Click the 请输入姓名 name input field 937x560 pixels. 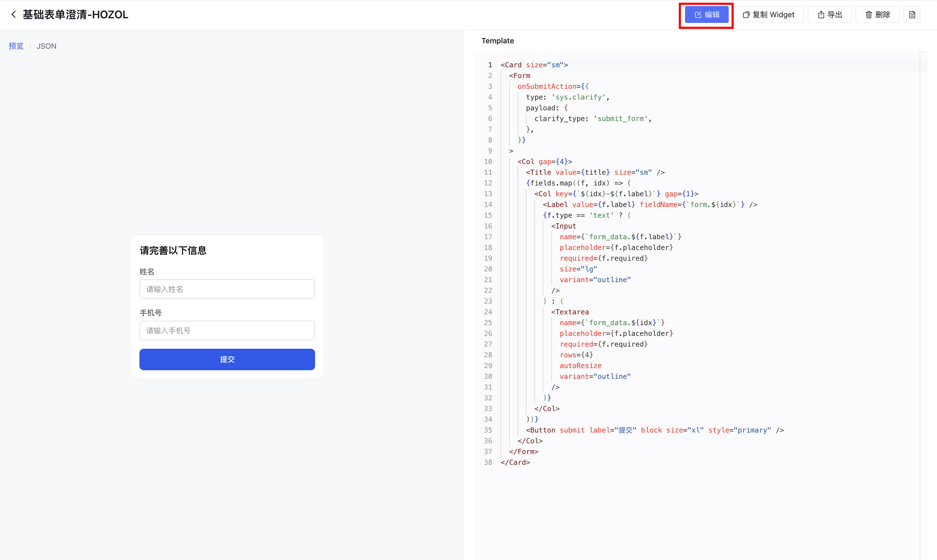(x=227, y=289)
